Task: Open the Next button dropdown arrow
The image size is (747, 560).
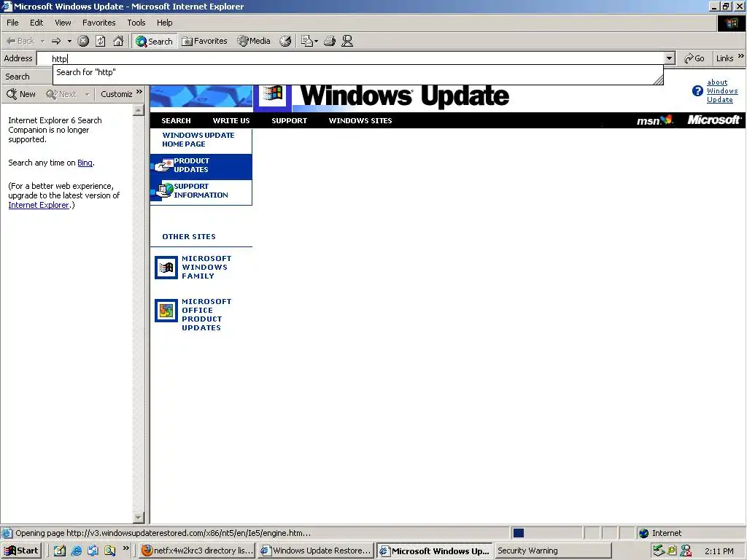Action: coord(88,94)
